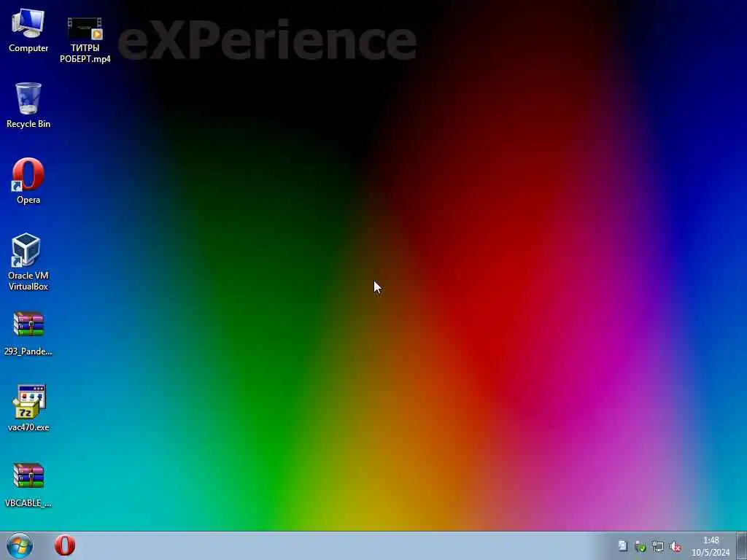Open the Safely Remove Hardware tray icon
Image resolution: width=747 pixels, height=560 pixels.
coord(640,547)
